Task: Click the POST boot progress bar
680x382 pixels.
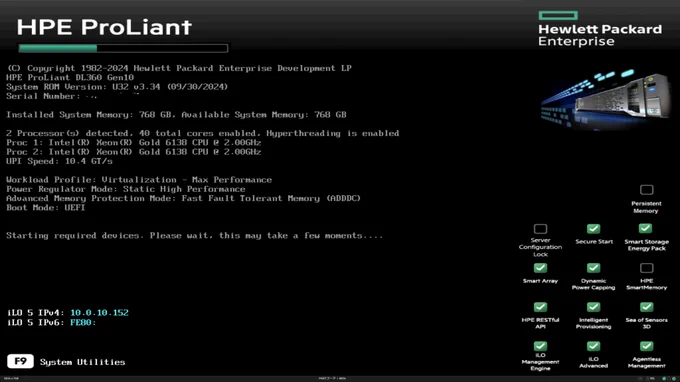Action: click(x=123, y=48)
